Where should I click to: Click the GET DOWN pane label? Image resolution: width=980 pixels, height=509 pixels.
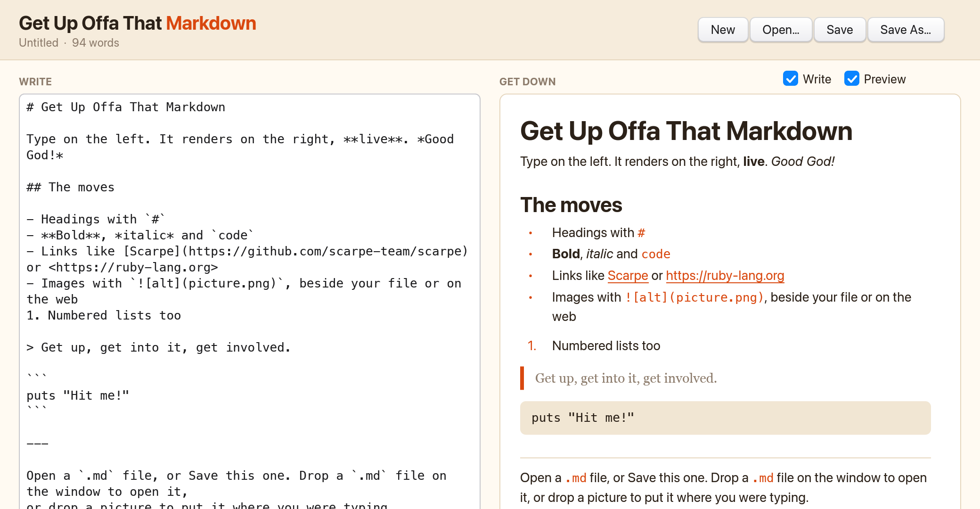point(527,82)
